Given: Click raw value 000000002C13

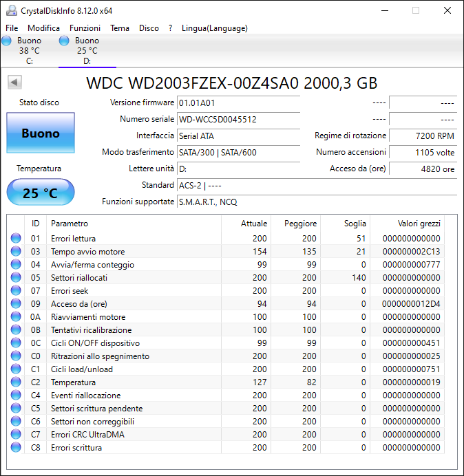Looking at the screenshot, I should click(x=412, y=252).
